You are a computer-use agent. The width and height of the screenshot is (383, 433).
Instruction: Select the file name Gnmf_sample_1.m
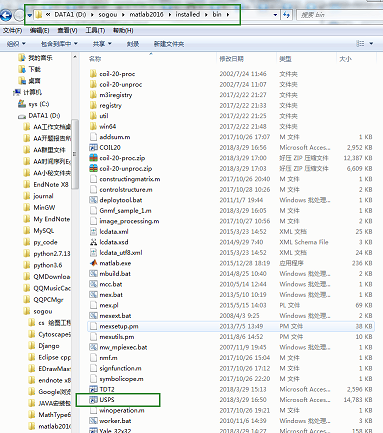pos(125,211)
